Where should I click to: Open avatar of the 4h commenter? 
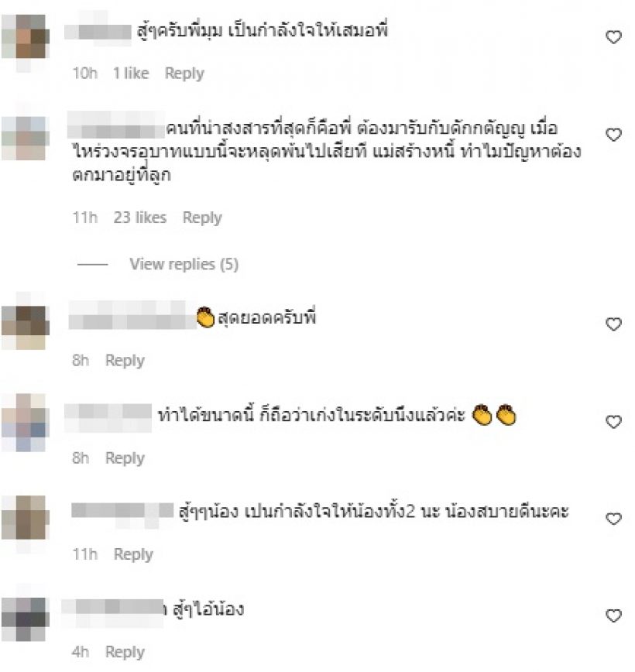(x=26, y=619)
